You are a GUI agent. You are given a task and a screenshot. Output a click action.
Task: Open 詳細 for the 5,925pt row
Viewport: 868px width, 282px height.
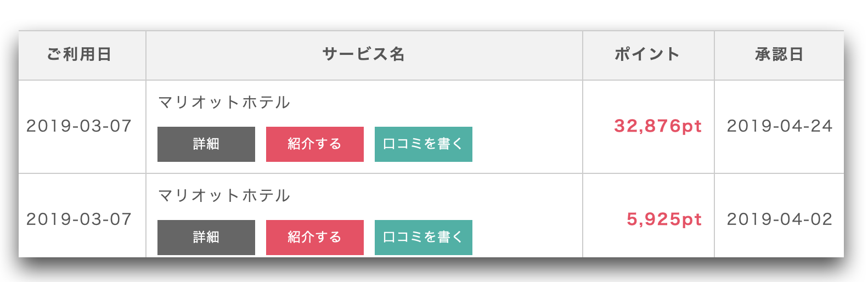(x=206, y=238)
